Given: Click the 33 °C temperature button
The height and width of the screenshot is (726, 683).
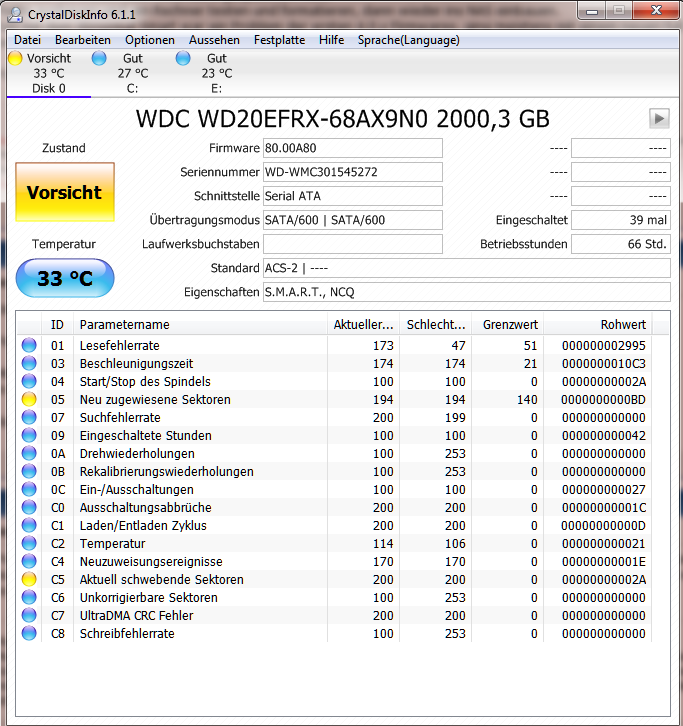Looking at the screenshot, I should click(65, 278).
